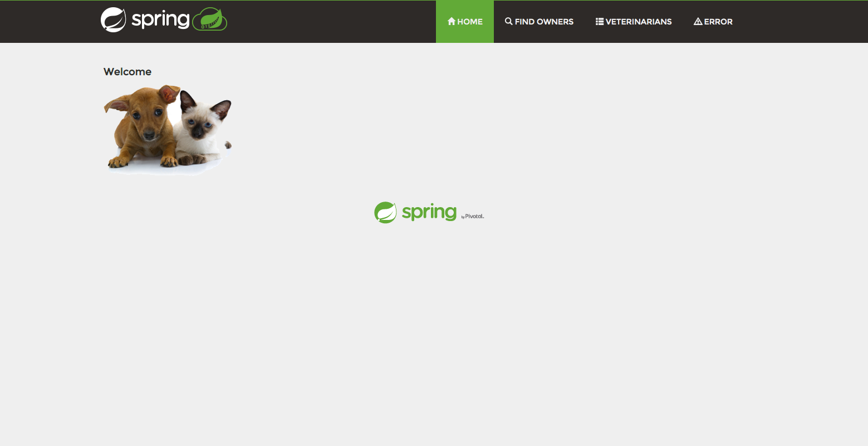
Task: Click the green spring wordmark in footer
Action: click(429, 212)
